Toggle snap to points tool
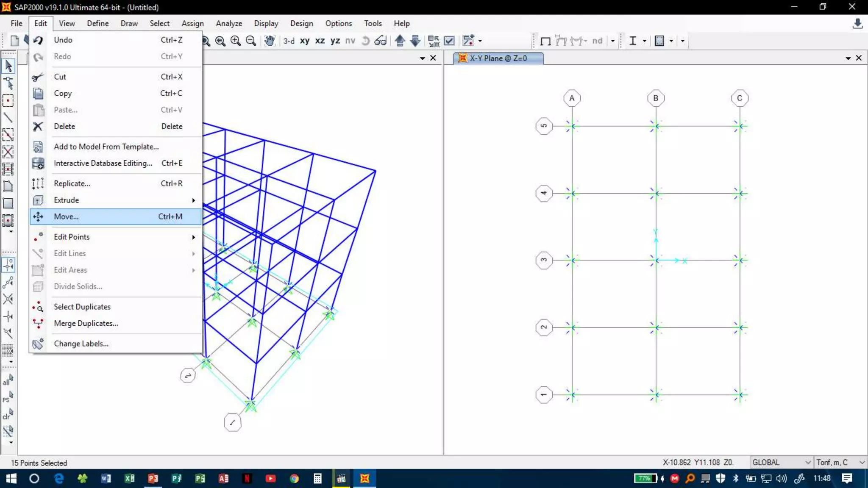 [8, 265]
